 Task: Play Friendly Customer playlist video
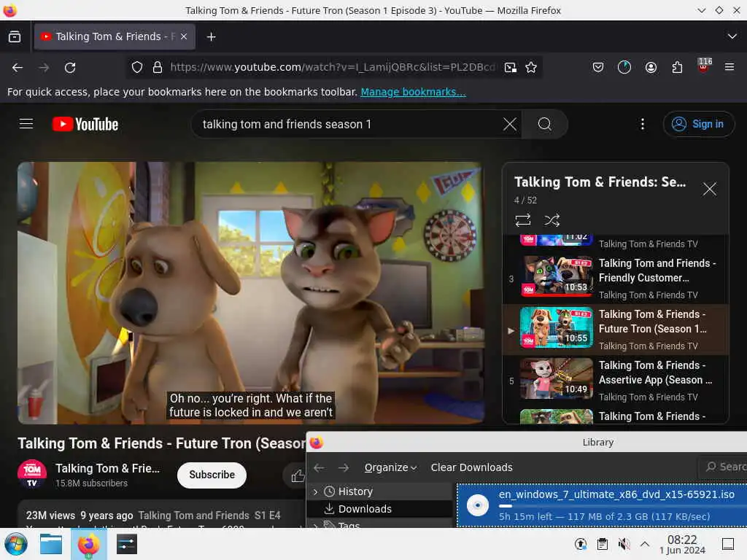click(616, 279)
